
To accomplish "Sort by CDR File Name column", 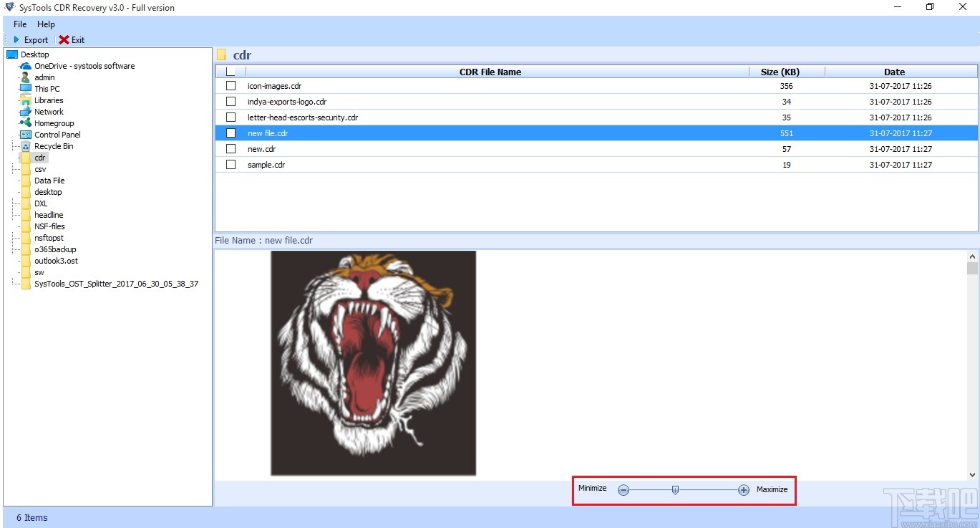I will point(490,72).
